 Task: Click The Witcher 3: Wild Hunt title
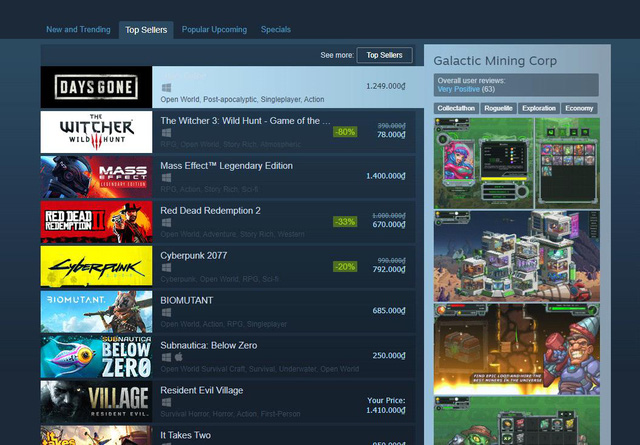(245, 121)
